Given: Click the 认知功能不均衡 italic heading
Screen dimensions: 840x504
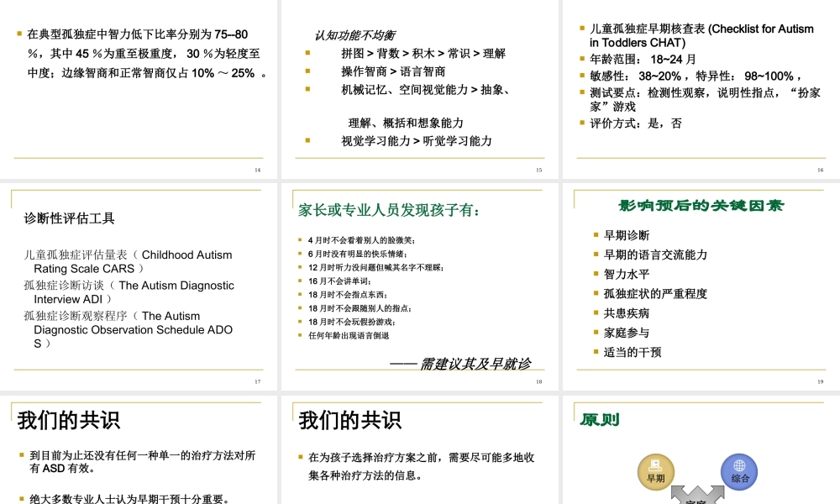Looking at the screenshot, I should (x=357, y=35).
